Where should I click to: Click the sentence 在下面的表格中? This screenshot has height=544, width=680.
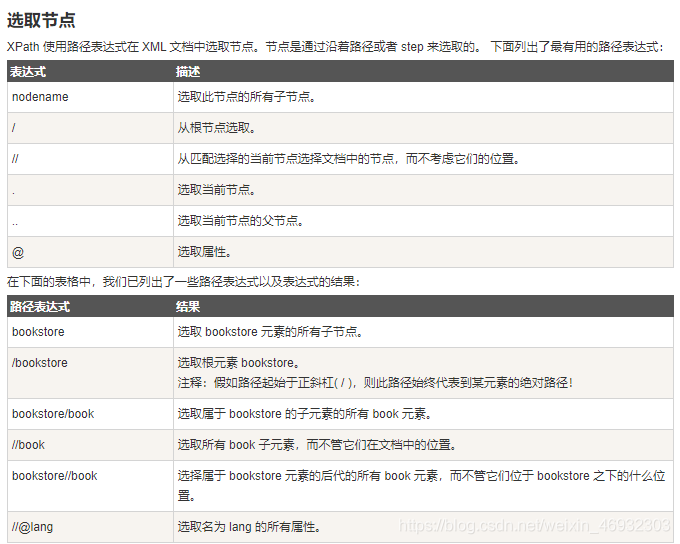183,282
